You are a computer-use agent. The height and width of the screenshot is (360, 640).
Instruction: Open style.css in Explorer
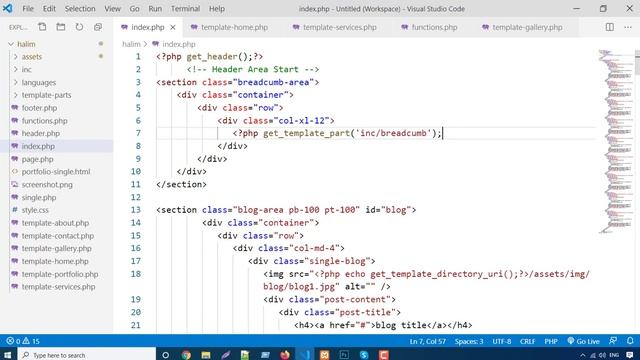click(35, 210)
